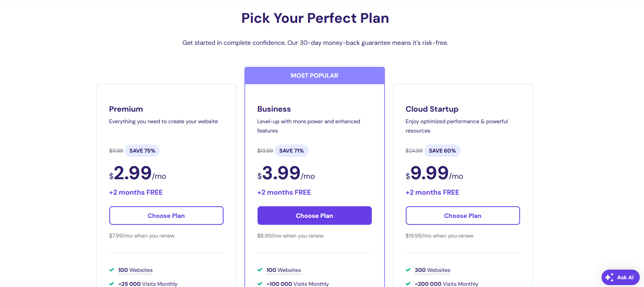Image resolution: width=644 pixels, height=287 pixels.
Task: Open Premium's 100 Websites feature tooltip
Action: click(135, 270)
